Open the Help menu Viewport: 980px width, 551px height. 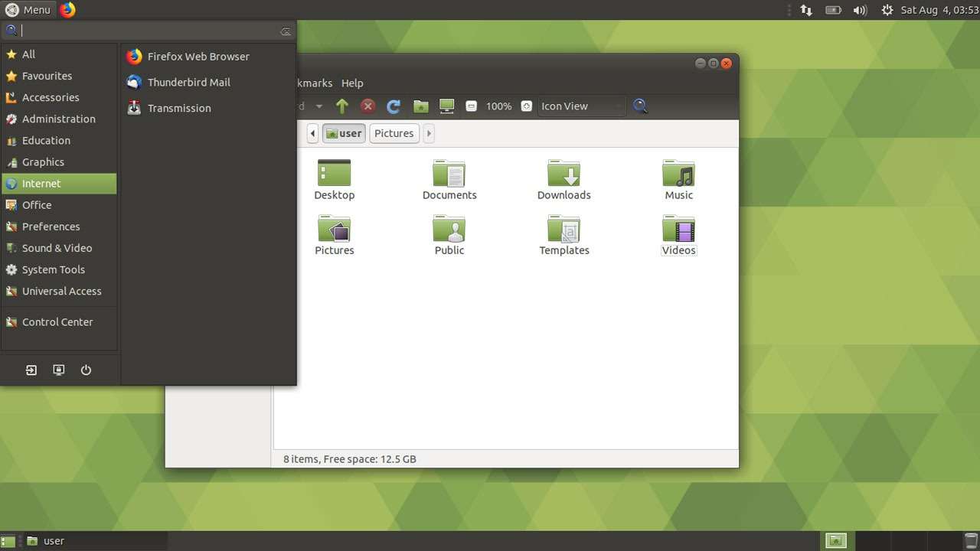click(352, 83)
